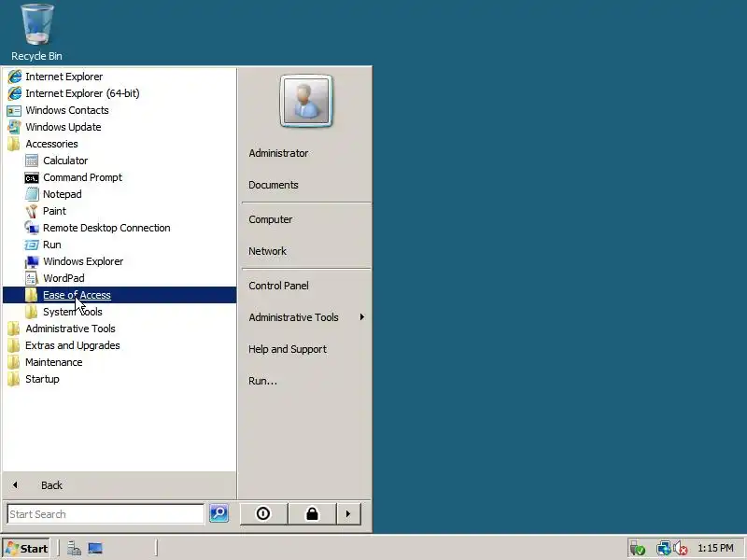Lock the computer with the padlock button
The image size is (747, 560).
pyautogui.click(x=312, y=514)
